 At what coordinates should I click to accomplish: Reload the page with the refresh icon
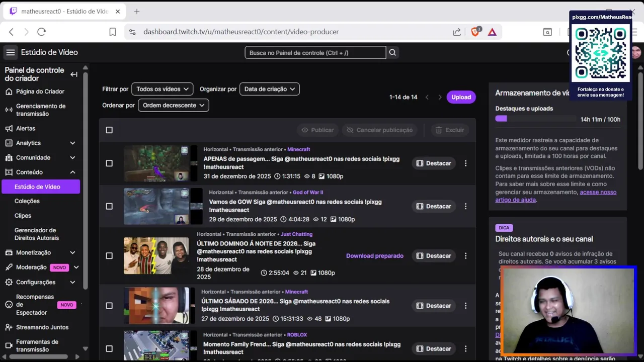point(42,32)
